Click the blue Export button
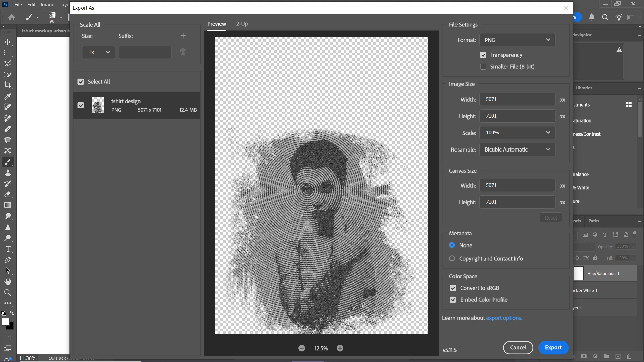The image size is (644, 362). coord(553,348)
